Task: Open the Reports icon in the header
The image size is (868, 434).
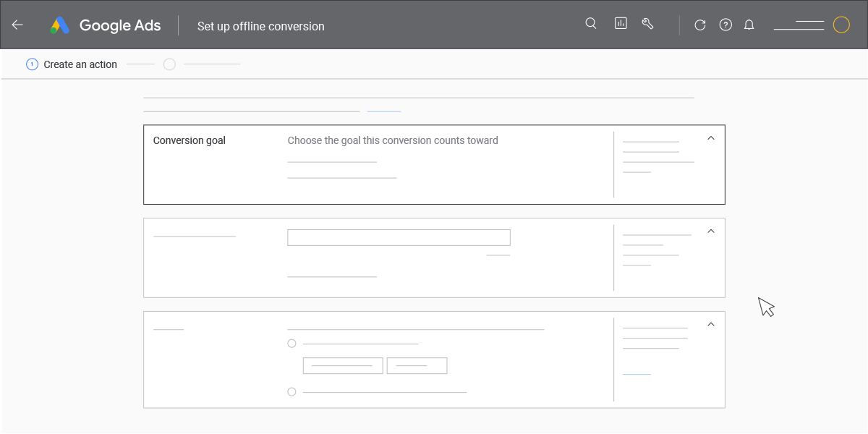Action: click(621, 23)
